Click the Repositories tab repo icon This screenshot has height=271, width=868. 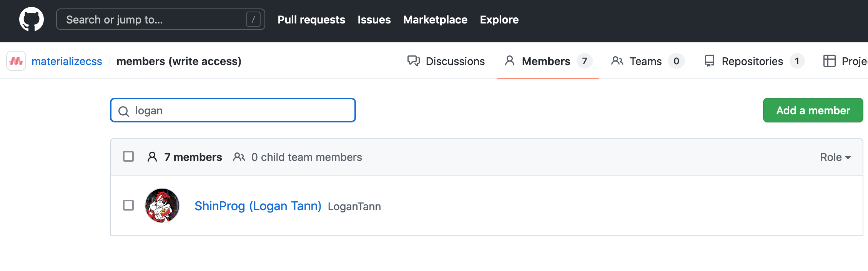(x=709, y=61)
